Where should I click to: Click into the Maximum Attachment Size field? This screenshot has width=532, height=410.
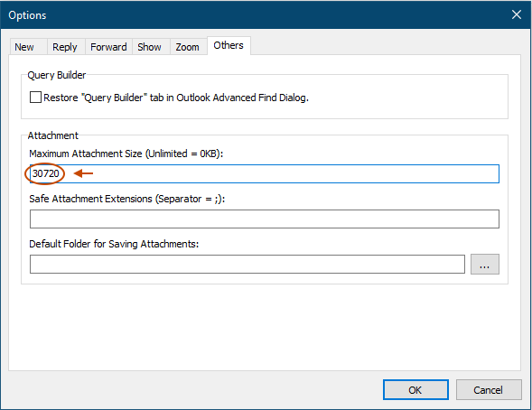click(265, 173)
